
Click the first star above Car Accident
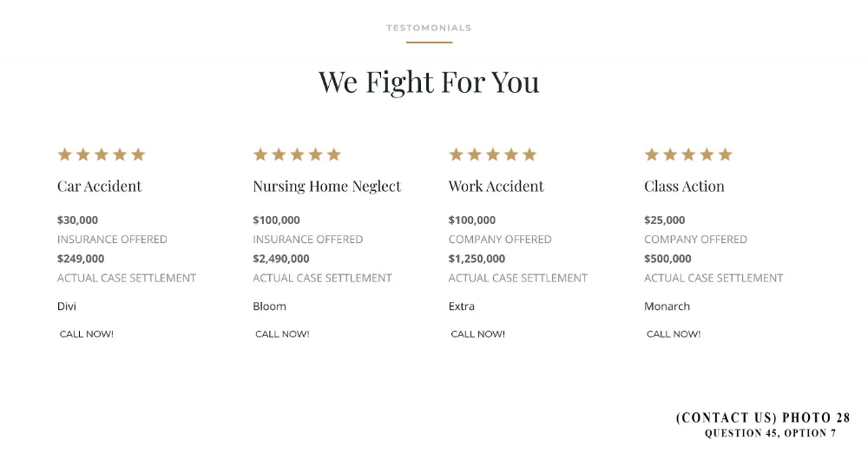click(x=65, y=155)
